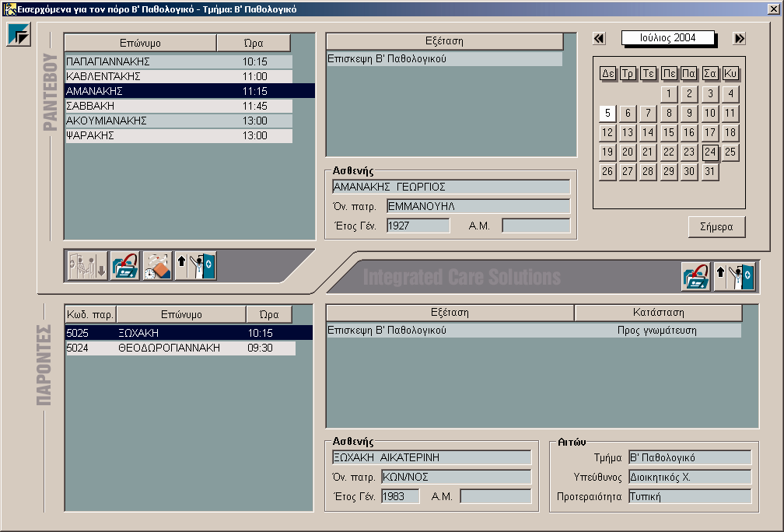
Task: Go to previous month in calendar
Action: pyautogui.click(x=599, y=39)
